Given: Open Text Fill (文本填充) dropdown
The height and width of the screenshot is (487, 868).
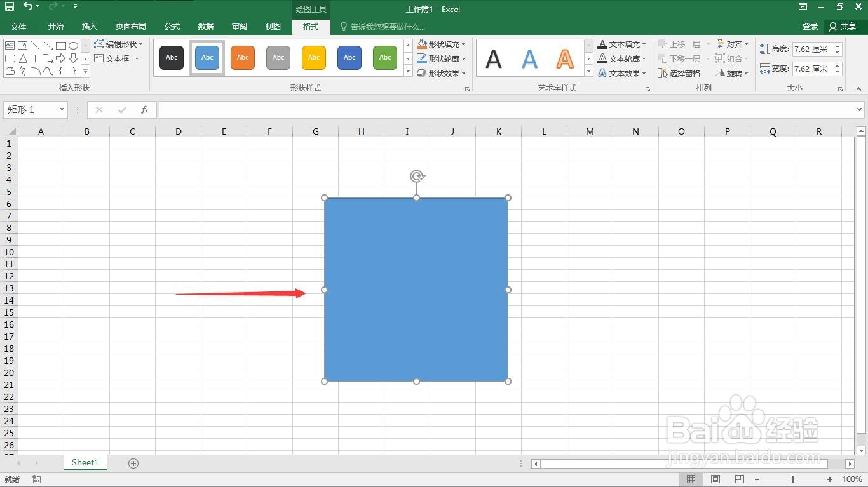Looking at the screenshot, I should coord(621,44).
